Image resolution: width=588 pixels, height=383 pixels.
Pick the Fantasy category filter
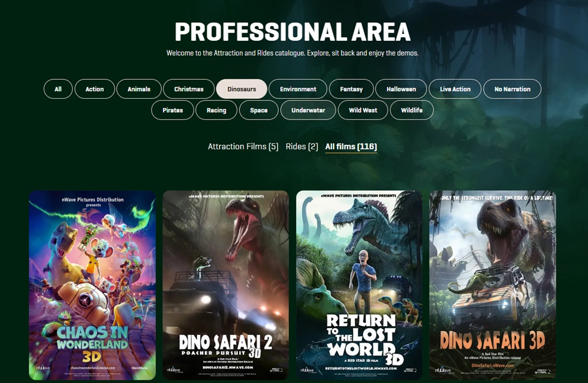click(351, 89)
